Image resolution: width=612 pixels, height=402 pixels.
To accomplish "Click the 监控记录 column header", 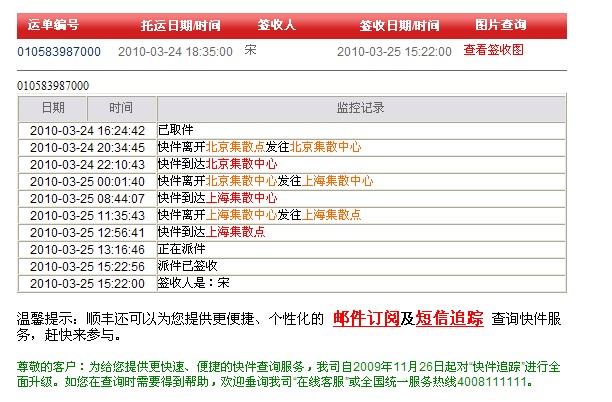I will (x=360, y=108).
